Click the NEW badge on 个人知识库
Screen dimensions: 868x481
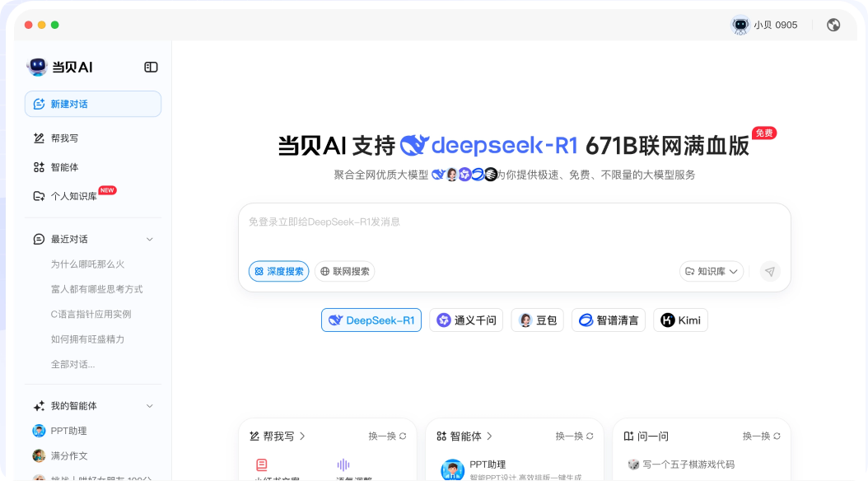(x=107, y=190)
